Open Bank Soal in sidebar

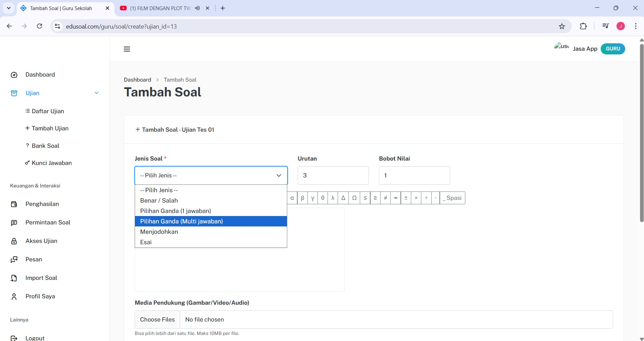coord(45,146)
